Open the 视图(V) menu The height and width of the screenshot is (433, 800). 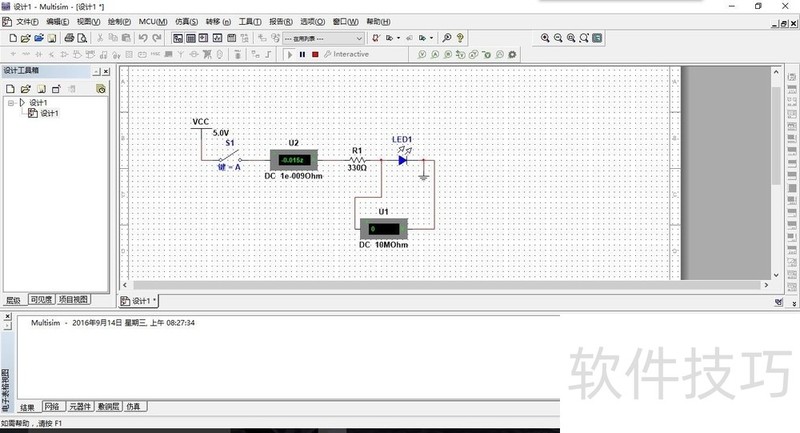pos(88,21)
